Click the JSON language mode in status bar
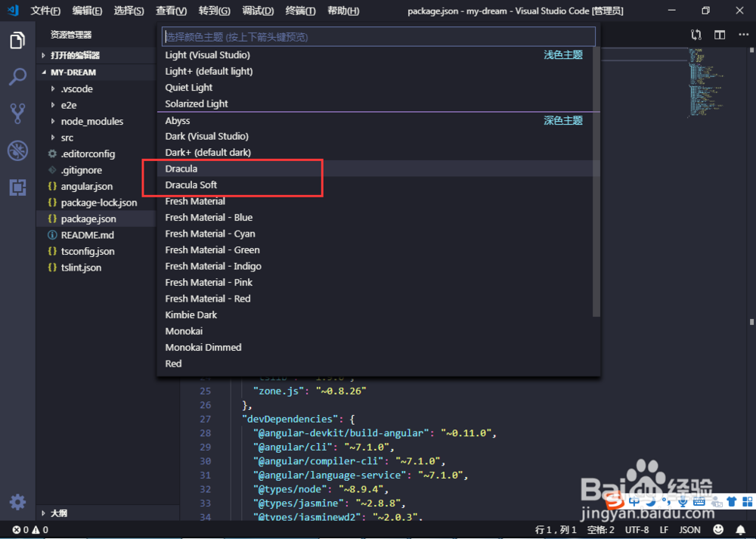 689,530
